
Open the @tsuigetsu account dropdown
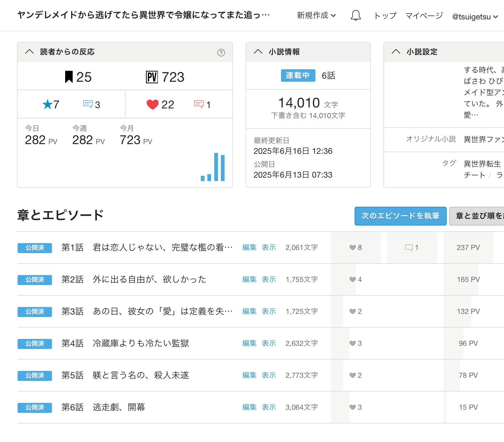click(475, 17)
